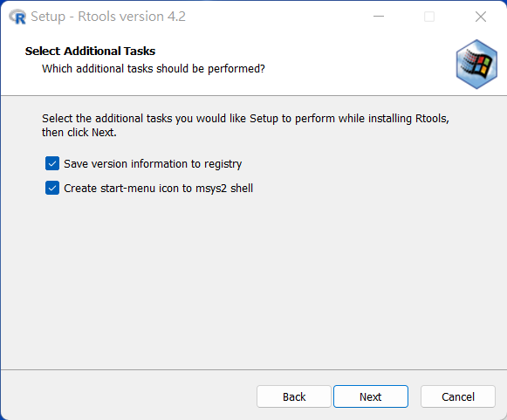Click the 'then click Next.' instruction line
This screenshot has height=420, width=507.
[x=79, y=133]
